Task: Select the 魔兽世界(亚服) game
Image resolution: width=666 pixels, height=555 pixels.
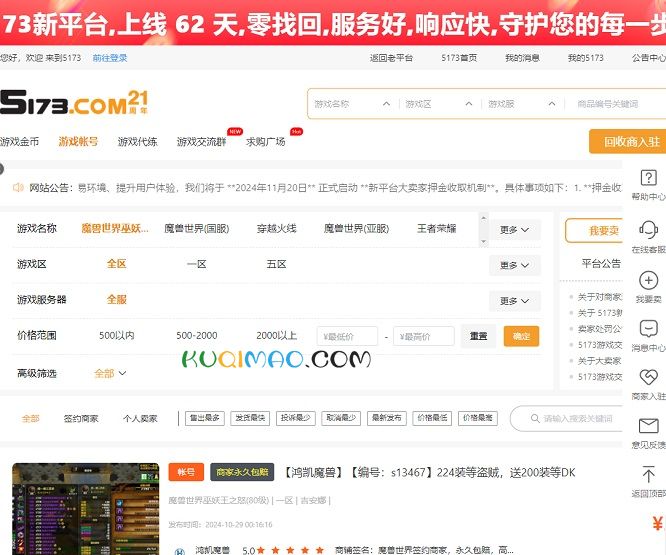Action: [356, 229]
